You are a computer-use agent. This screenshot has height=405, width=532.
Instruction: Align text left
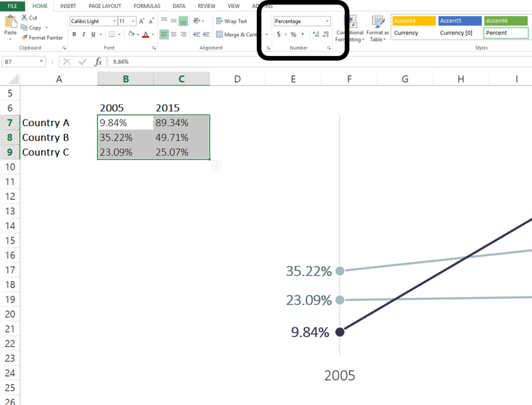pyautogui.click(x=164, y=34)
